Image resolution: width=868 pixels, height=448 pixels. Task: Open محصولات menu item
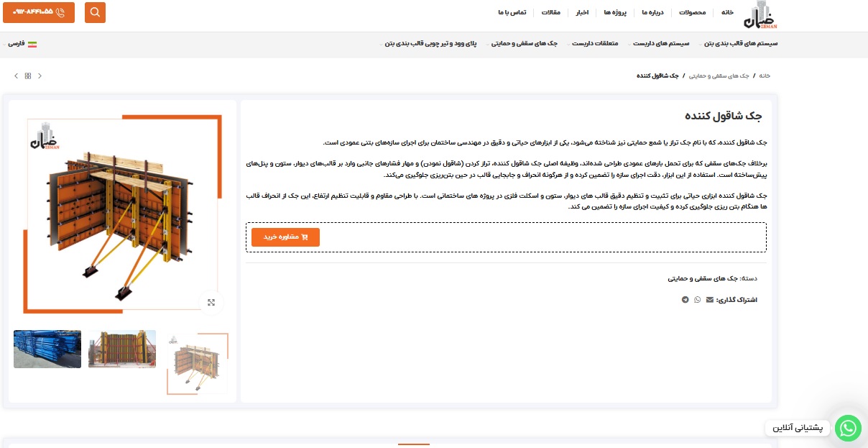point(693,13)
